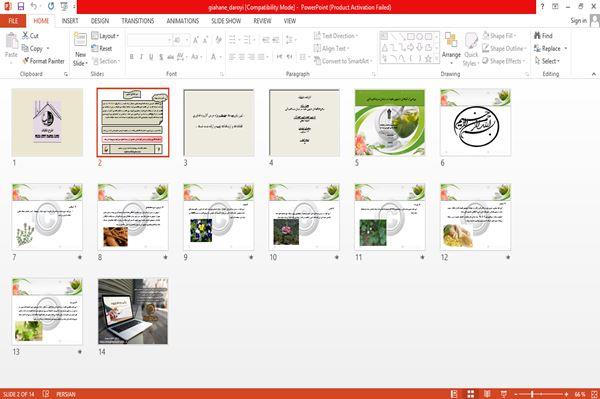
Task: Click spell check icon in status bar
Action: point(46,394)
